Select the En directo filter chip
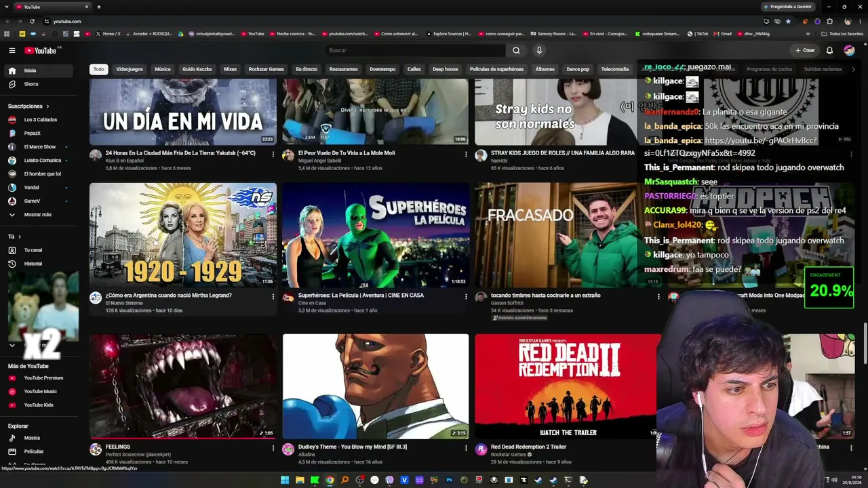868x488 pixels. 307,69
